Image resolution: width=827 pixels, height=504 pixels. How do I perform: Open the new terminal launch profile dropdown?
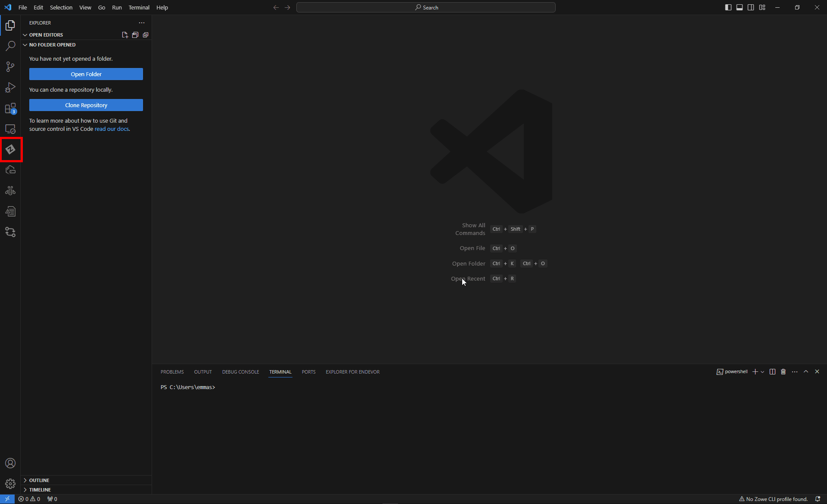pyautogui.click(x=762, y=372)
